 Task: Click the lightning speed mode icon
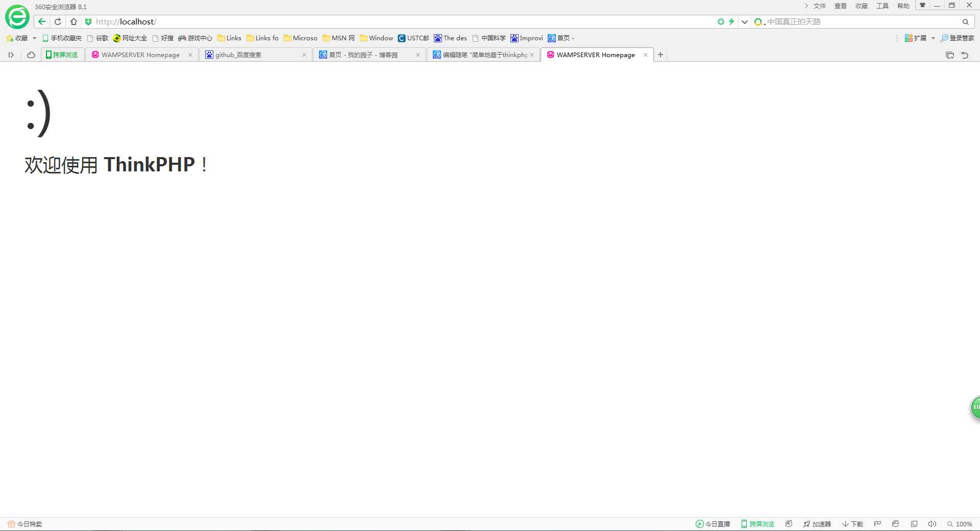click(731, 21)
